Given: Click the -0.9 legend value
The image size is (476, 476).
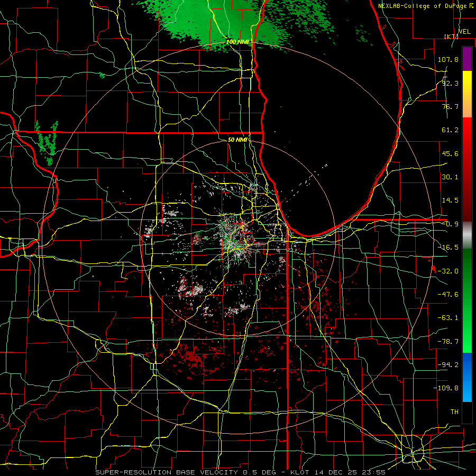Looking at the screenshot, I should click(x=450, y=224).
